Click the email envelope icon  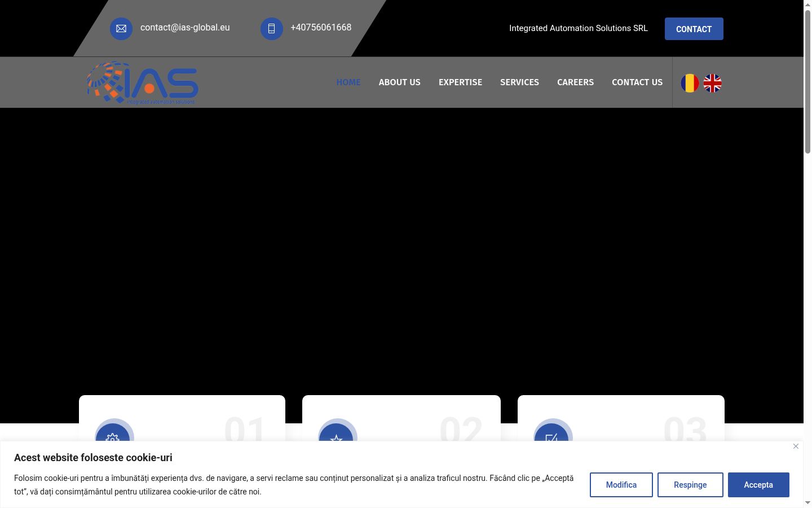click(121, 28)
